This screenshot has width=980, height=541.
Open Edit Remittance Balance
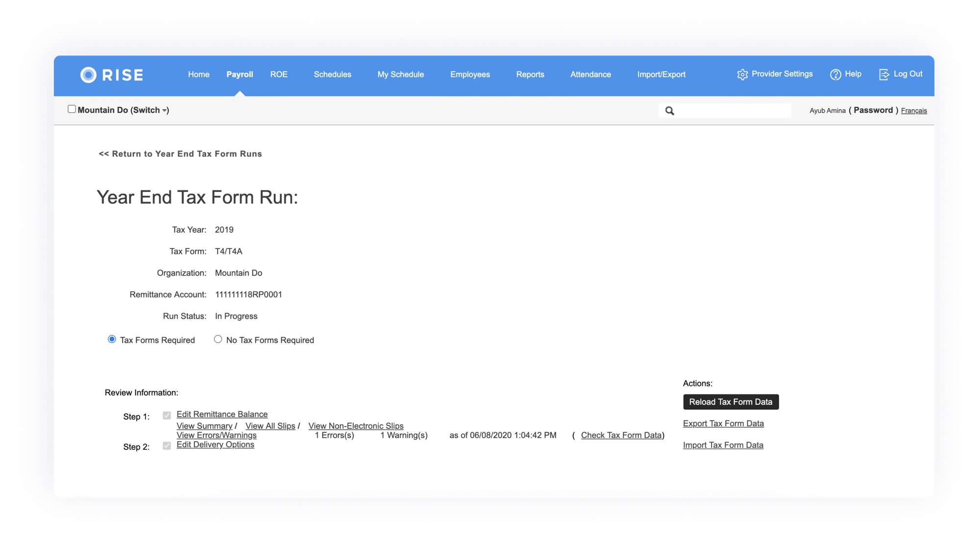pyautogui.click(x=222, y=415)
